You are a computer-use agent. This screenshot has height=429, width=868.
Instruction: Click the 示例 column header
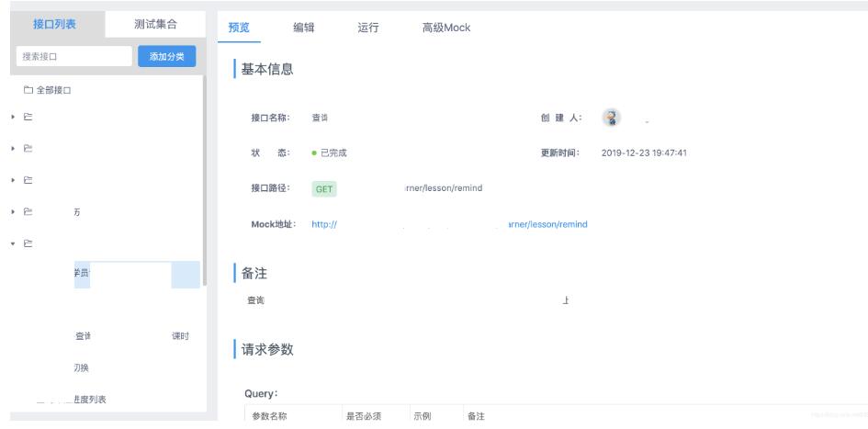423,416
